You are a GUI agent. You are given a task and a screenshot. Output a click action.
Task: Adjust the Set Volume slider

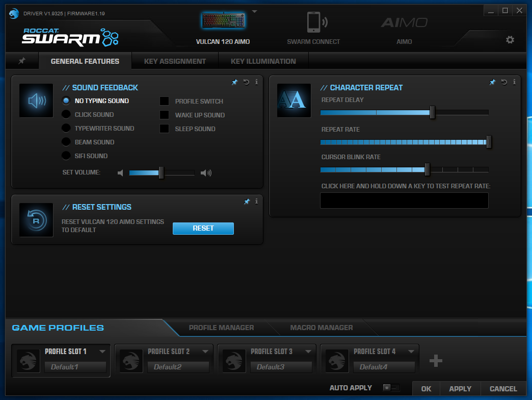tap(162, 173)
